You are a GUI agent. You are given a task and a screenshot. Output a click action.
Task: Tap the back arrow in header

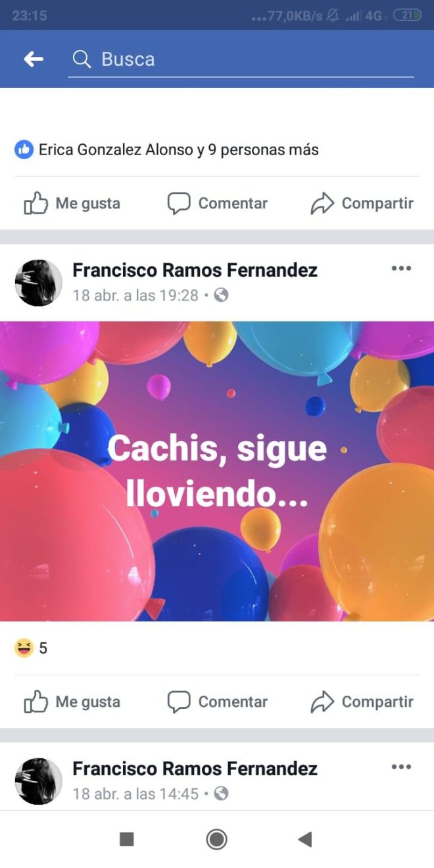click(x=34, y=59)
